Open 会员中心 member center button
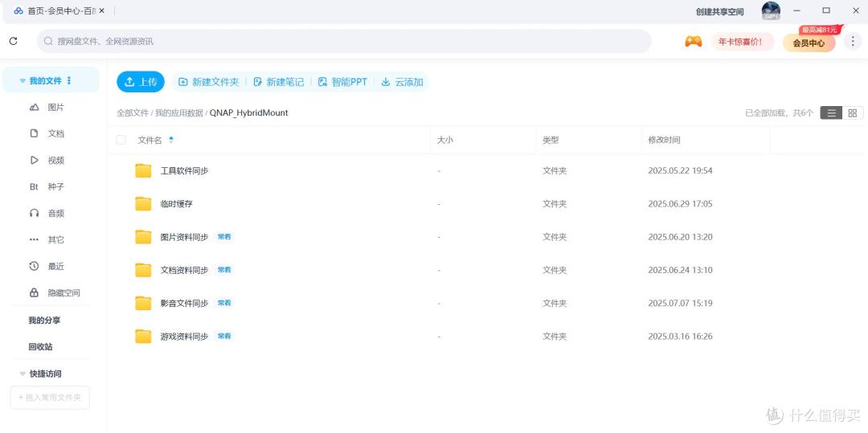The image size is (868, 433). coord(809,43)
